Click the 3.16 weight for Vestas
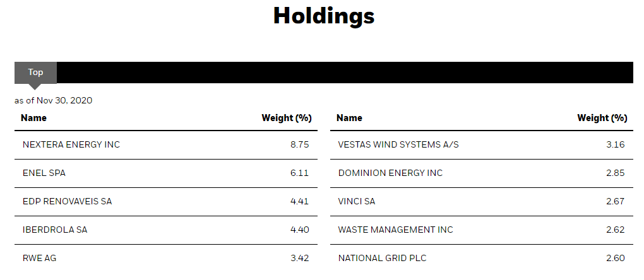The width and height of the screenshot is (644, 280). pos(615,144)
